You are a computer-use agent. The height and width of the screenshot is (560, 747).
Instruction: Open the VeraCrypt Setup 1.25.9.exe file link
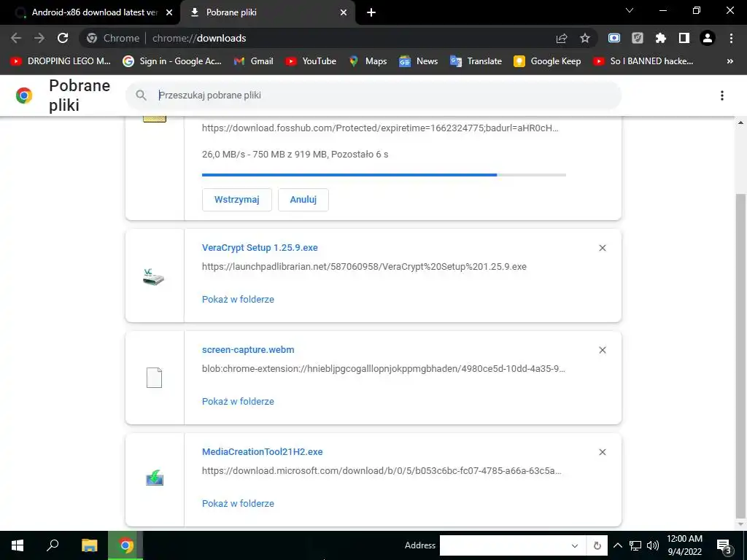pyautogui.click(x=260, y=248)
